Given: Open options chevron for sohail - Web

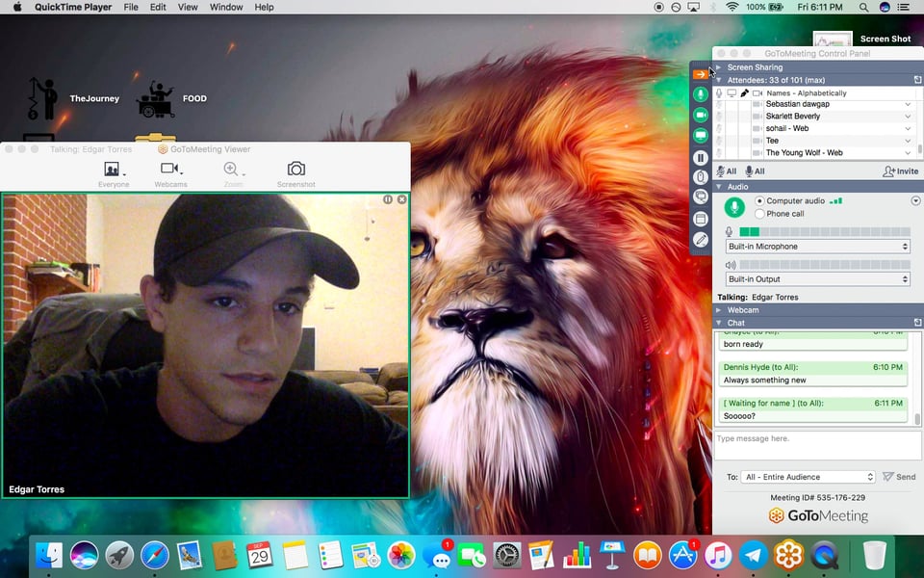Looking at the screenshot, I should pyautogui.click(x=908, y=128).
